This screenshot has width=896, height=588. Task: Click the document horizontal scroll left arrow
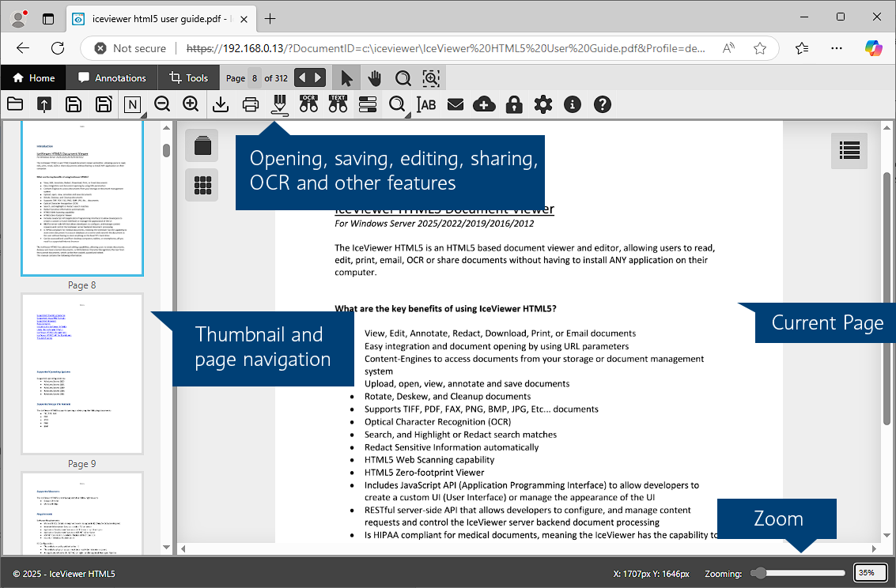pyautogui.click(x=183, y=548)
